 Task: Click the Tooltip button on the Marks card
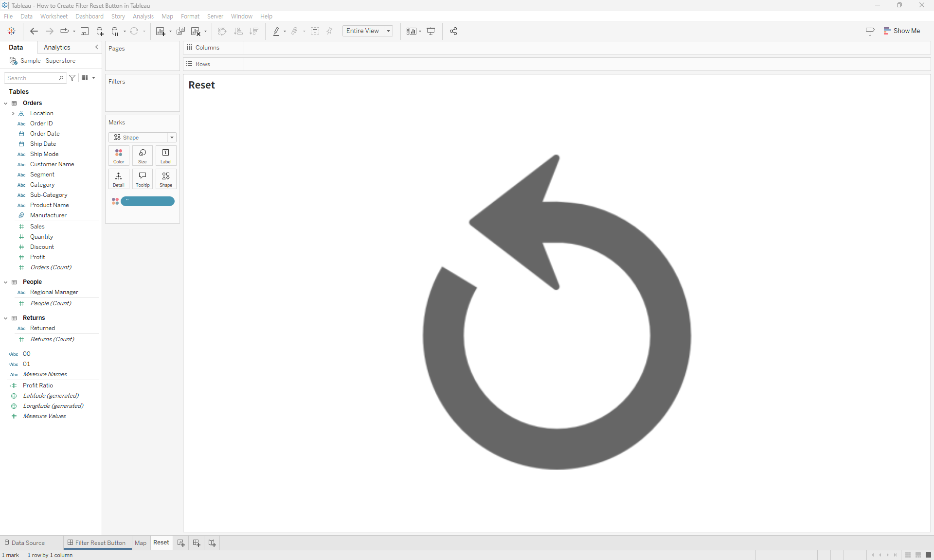coord(142,179)
